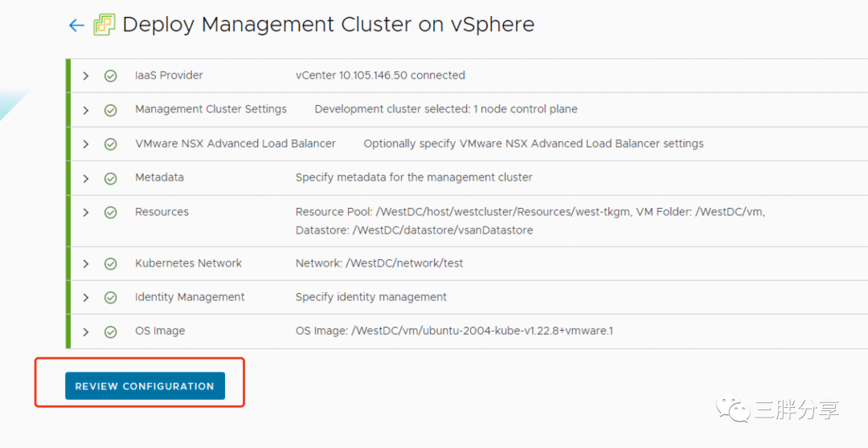Select the Resources label

tap(162, 211)
